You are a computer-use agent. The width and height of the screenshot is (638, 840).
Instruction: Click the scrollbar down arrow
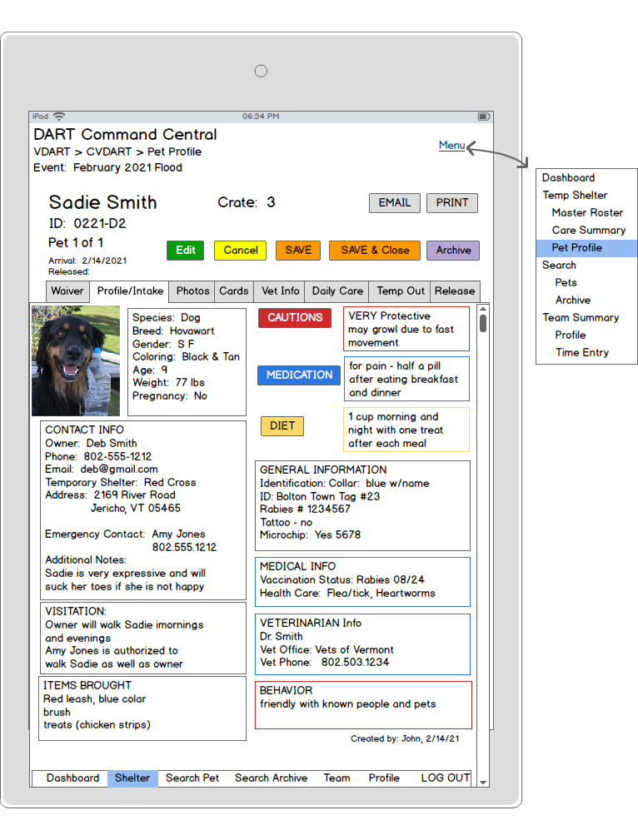(482, 780)
